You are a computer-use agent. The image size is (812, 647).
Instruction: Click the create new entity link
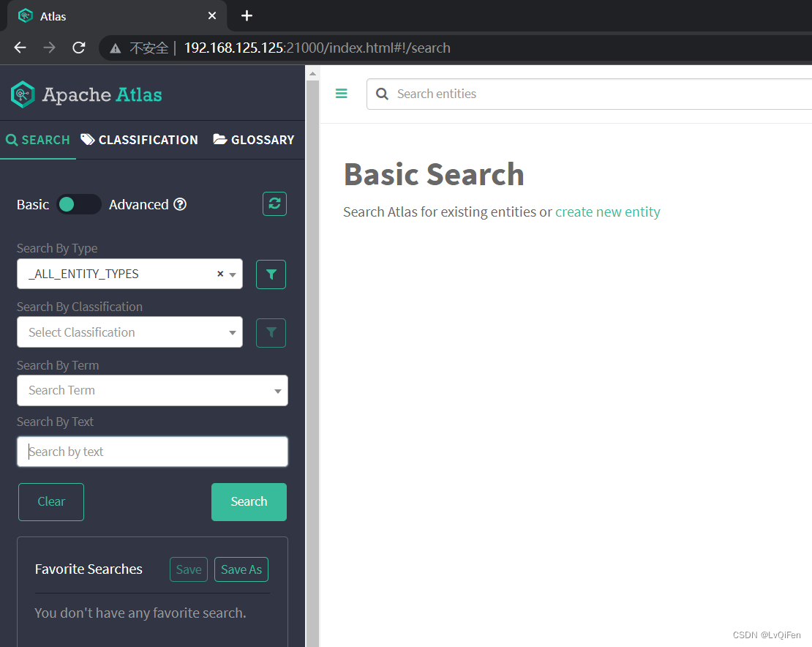(x=608, y=212)
